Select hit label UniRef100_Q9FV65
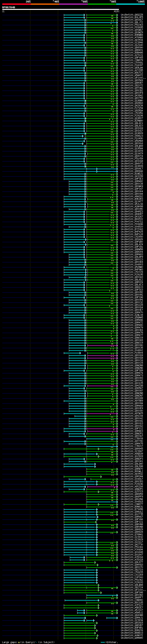This screenshot has height=644, width=147. pos(132,58)
